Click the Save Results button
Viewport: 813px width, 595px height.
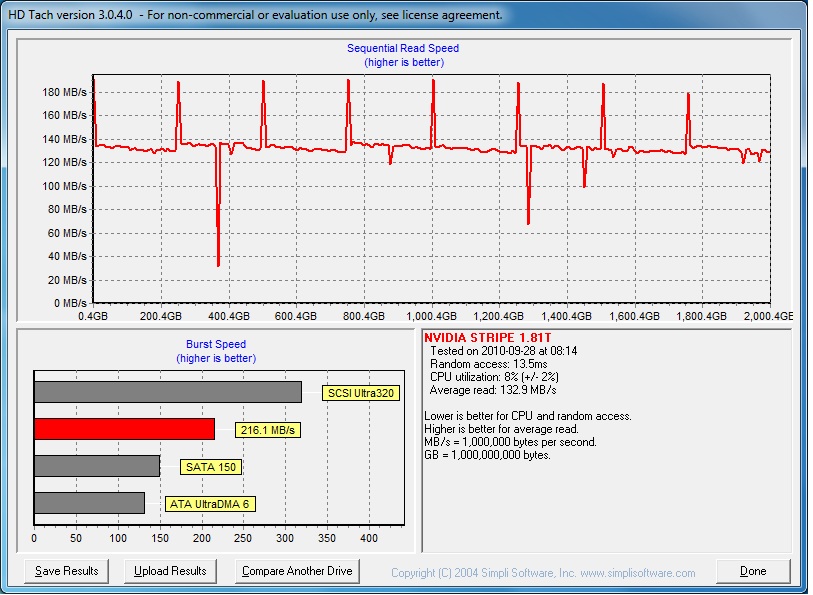click(66, 571)
